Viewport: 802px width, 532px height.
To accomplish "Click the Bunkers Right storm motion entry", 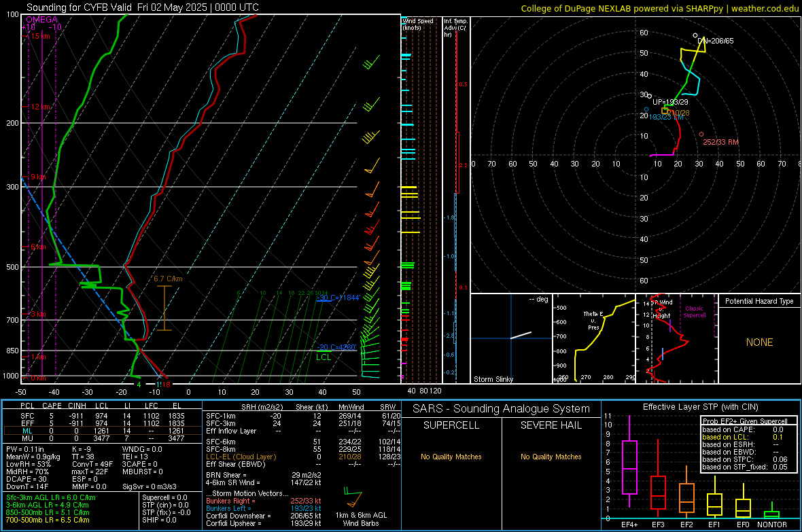I will click(264, 501).
